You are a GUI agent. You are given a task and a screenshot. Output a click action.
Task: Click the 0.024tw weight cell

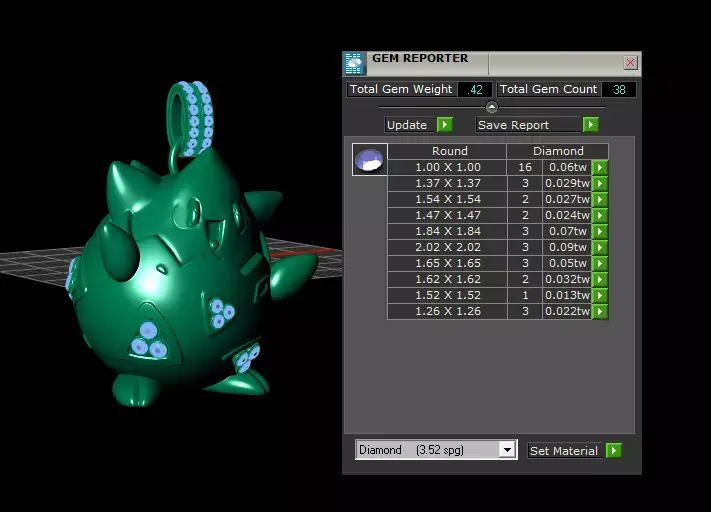(567, 215)
